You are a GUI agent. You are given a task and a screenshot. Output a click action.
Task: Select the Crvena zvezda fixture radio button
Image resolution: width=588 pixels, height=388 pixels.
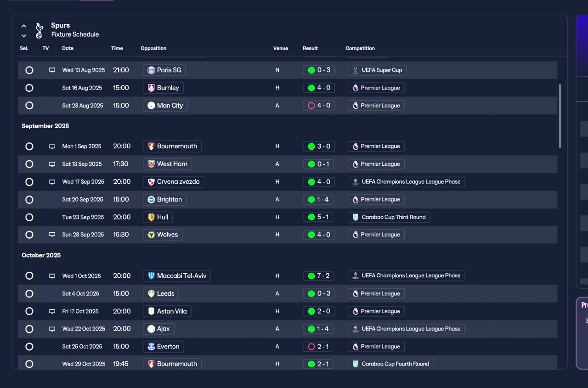point(29,182)
